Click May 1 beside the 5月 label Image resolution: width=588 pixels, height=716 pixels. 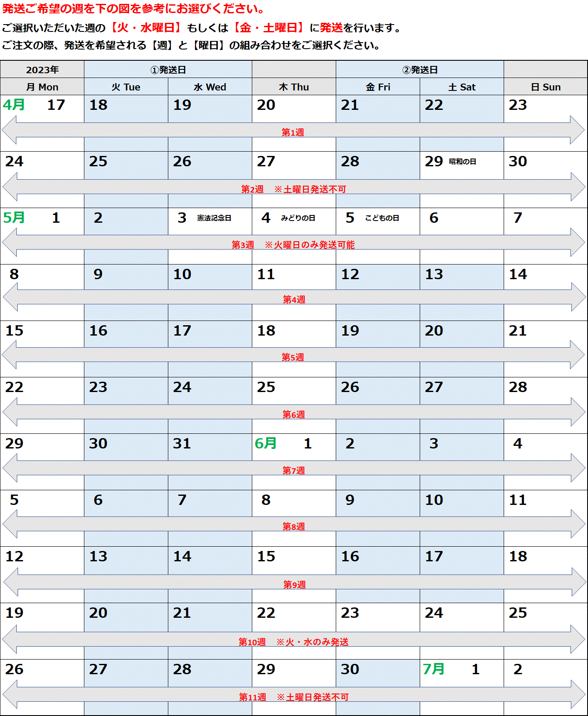point(56,218)
